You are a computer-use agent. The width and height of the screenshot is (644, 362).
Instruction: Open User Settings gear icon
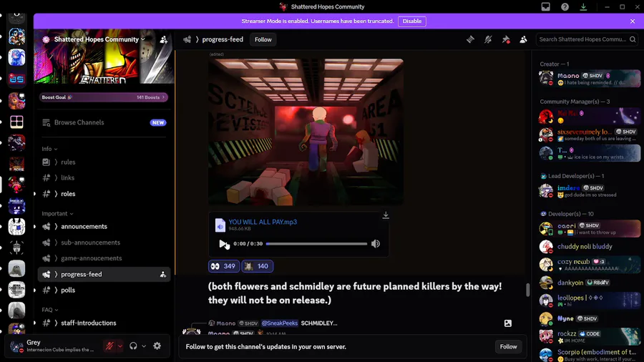click(157, 346)
